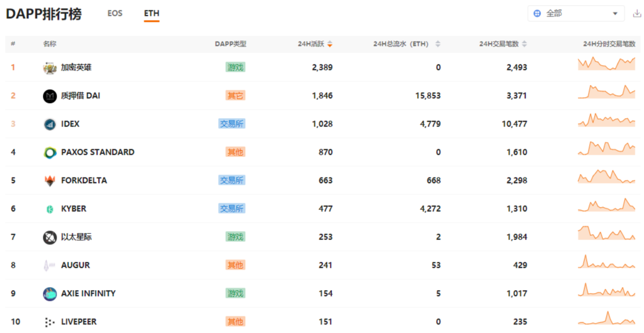Click the 质押借 DAI black logo icon

pyautogui.click(x=50, y=96)
